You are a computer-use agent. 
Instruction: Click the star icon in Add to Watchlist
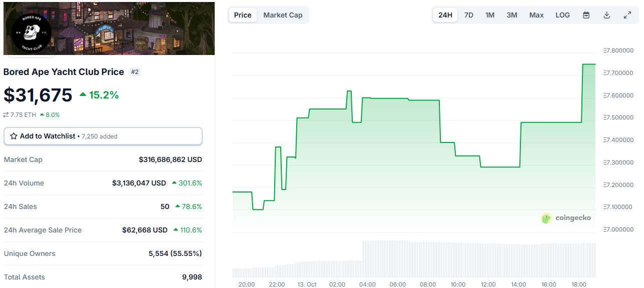pyautogui.click(x=14, y=136)
